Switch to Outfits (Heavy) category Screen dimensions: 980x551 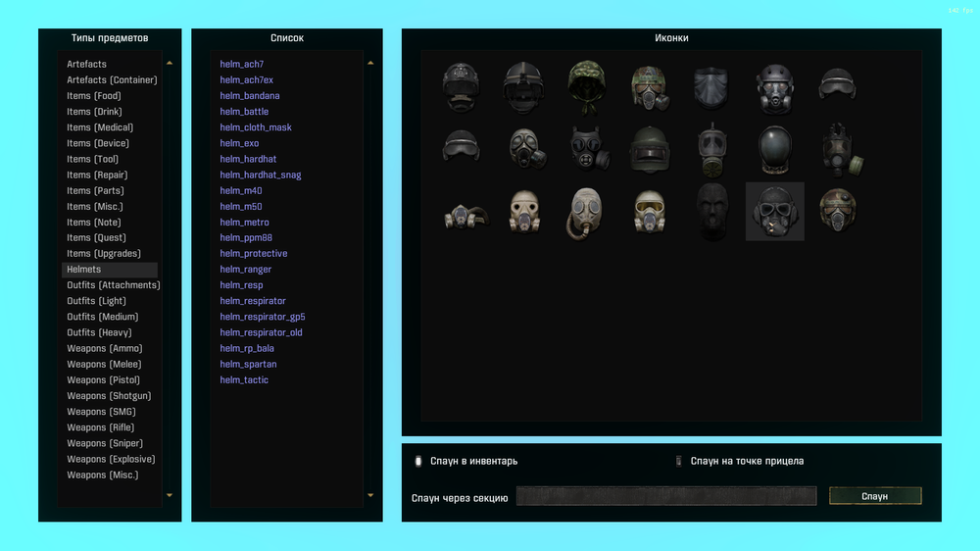point(99,332)
